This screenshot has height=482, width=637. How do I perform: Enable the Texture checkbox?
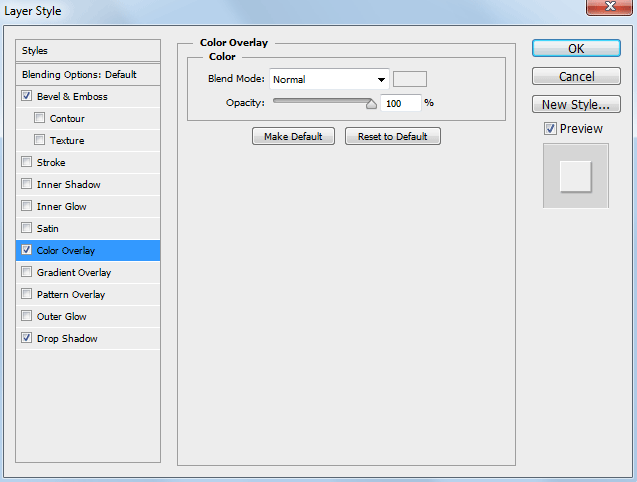pos(40,141)
